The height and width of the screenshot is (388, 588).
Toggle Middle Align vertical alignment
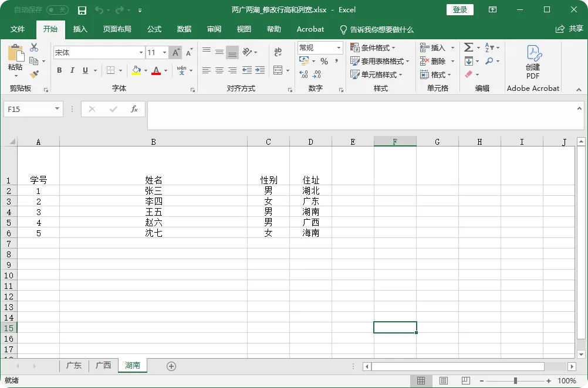coord(219,52)
